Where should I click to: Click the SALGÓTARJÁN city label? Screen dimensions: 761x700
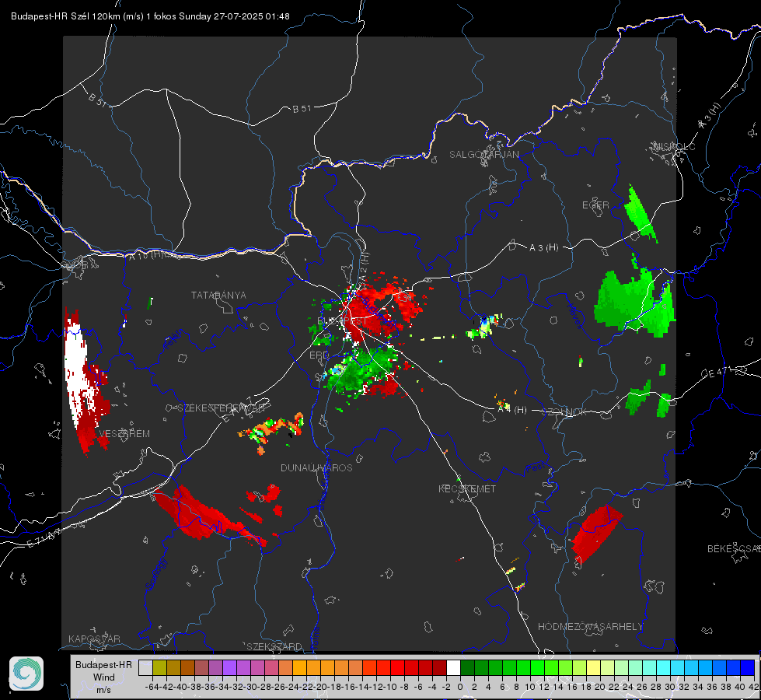point(483,155)
